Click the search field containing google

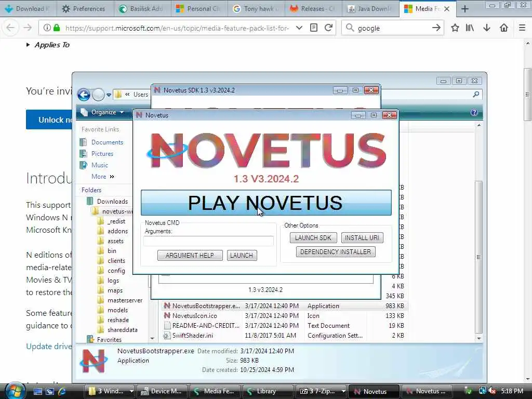click(392, 28)
